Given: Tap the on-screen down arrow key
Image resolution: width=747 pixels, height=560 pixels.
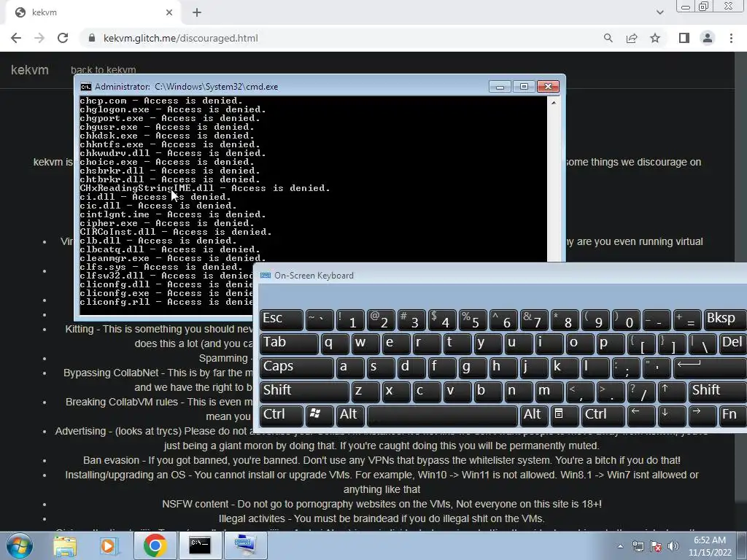Looking at the screenshot, I should (672, 415).
